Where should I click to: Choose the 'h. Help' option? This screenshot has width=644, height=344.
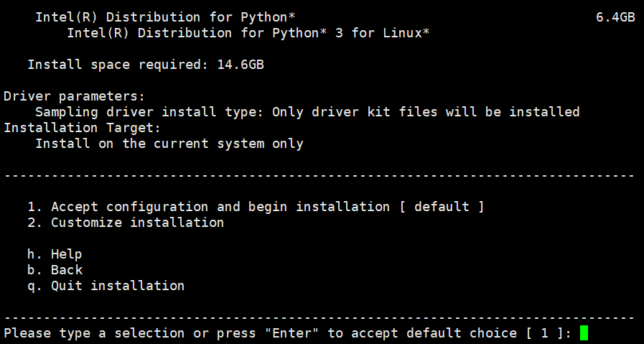pos(55,254)
